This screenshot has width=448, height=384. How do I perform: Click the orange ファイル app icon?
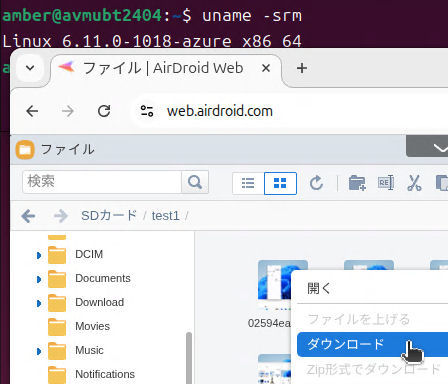coord(25,150)
